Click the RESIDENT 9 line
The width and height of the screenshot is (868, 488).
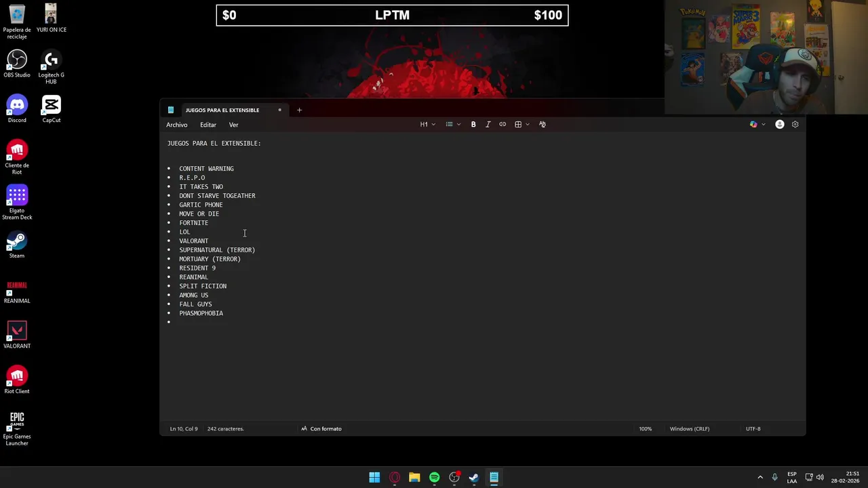pyautogui.click(x=197, y=268)
